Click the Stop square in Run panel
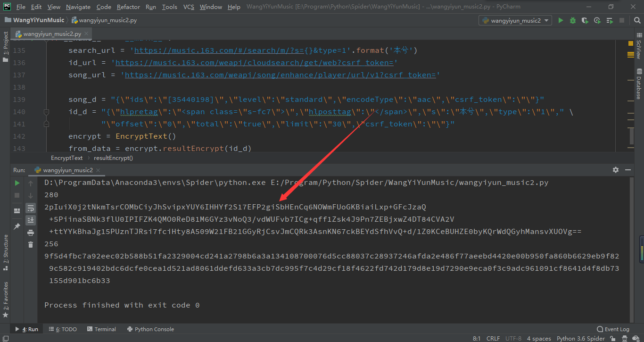The width and height of the screenshot is (644, 342). coord(17,195)
